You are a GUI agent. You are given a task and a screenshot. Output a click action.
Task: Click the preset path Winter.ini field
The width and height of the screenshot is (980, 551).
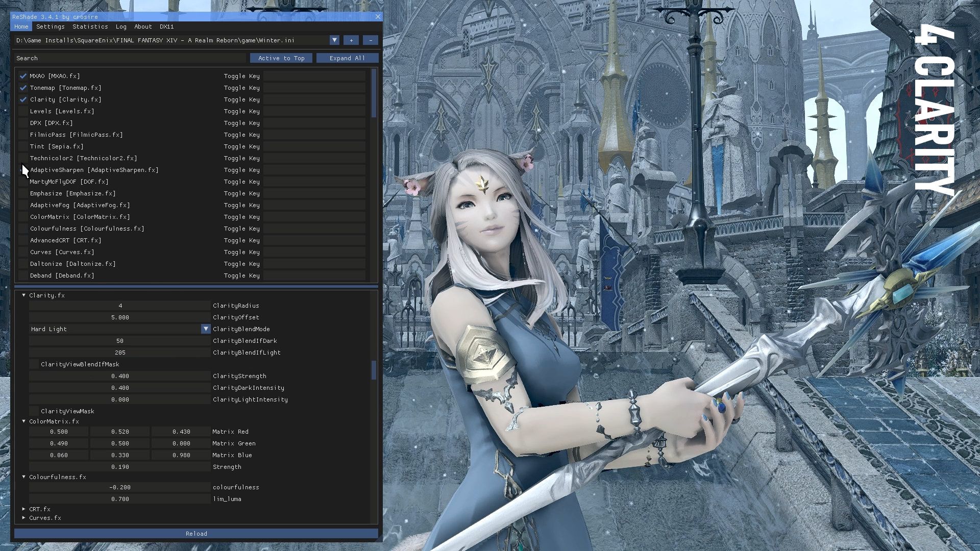pos(172,40)
